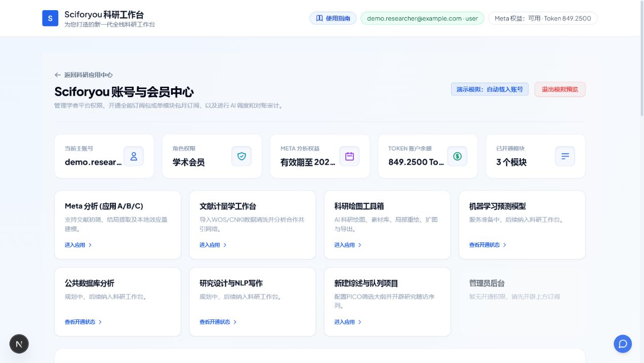
Task: Click the Meta 权益 Token 849.2500 badge
Action: point(543,18)
